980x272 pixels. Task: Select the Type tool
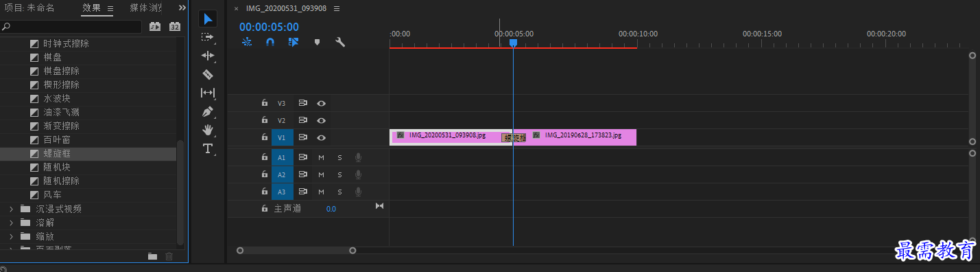(208, 148)
